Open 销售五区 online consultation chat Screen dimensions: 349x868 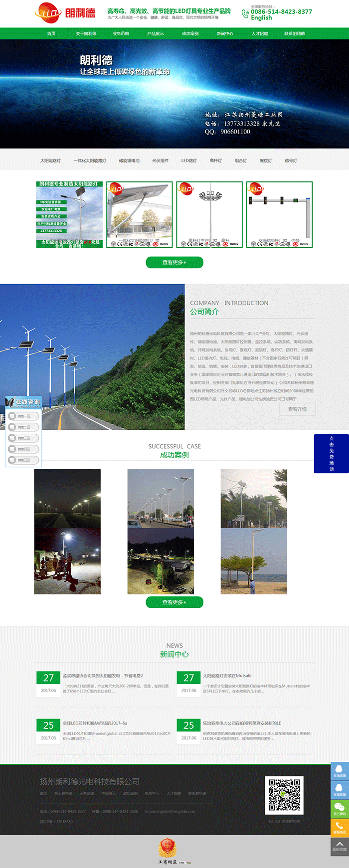tap(24, 460)
